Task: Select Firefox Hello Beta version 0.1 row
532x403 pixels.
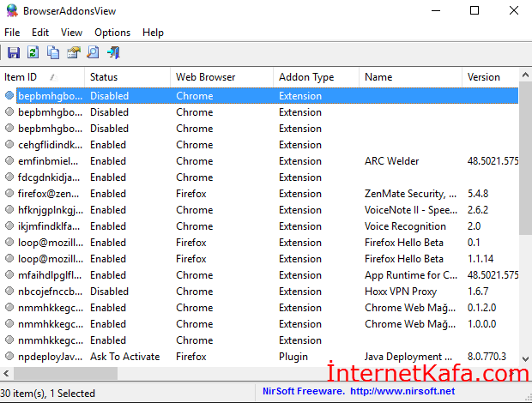Action: [261, 243]
